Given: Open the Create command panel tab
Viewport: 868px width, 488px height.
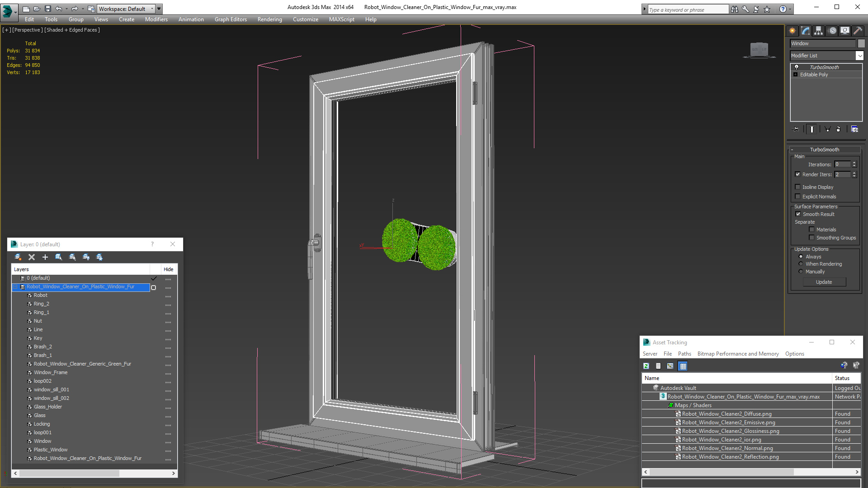Looking at the screenshot, I should pos(792,31).
